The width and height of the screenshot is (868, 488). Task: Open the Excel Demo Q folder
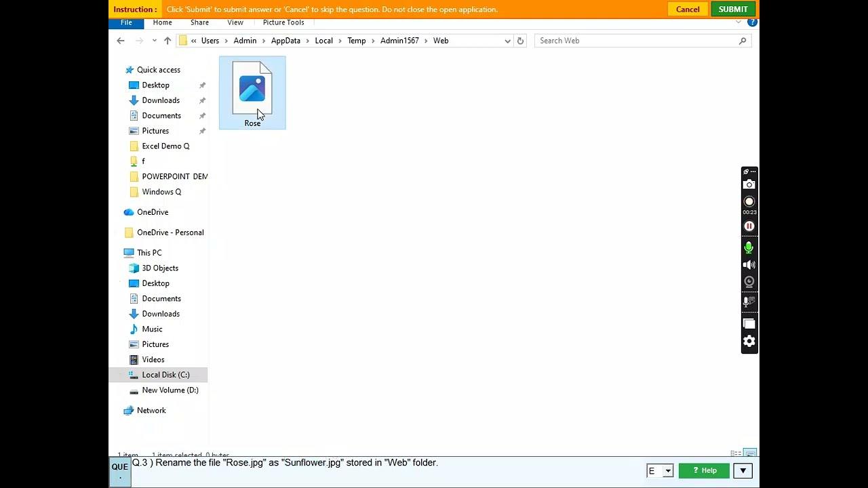pos(165,146)
